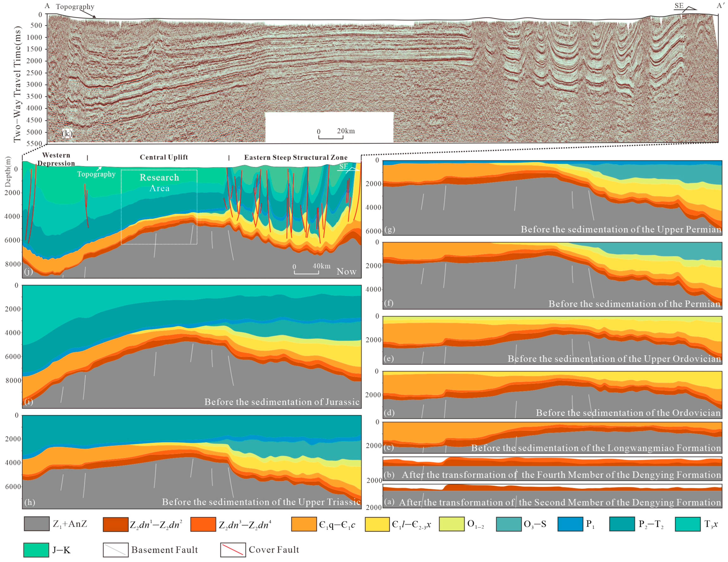Click the P1 blue legend swatch
This screenshot has height=562, width=728.
point(570,524)
